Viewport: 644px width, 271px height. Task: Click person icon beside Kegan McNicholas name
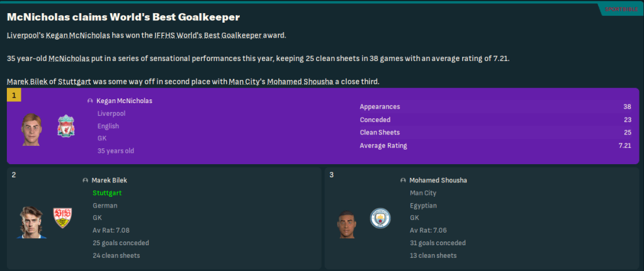coord(90,101)
